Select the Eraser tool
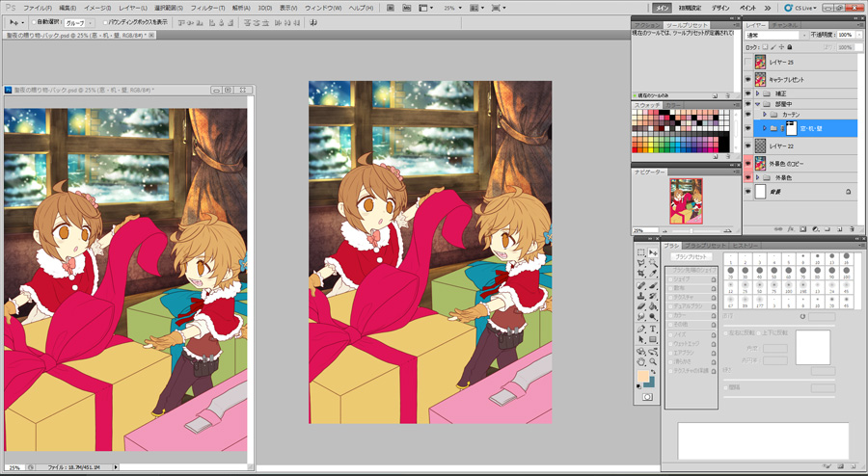Image resolution: width=868 pixels, height=476 pixels. 640,305
